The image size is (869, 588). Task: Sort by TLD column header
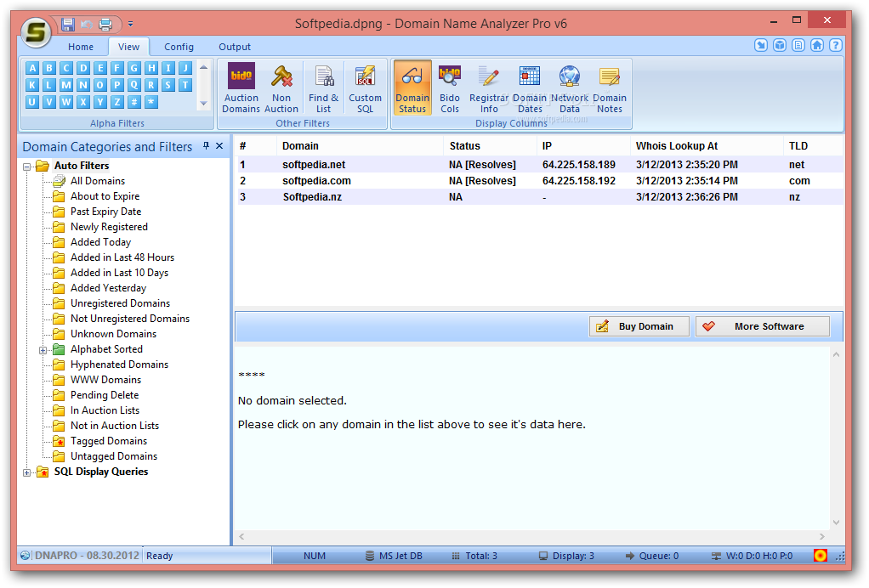click(x=813, y=146)
